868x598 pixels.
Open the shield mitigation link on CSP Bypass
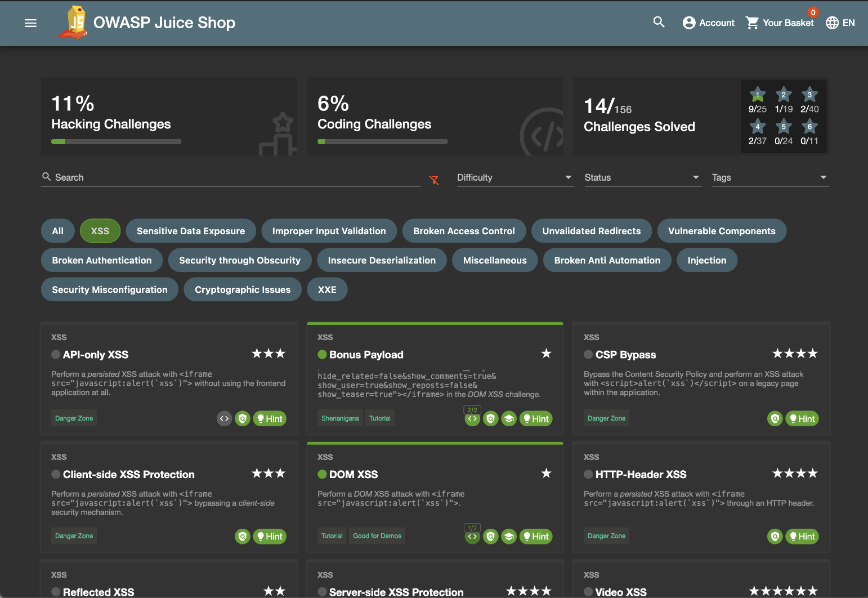pos(775,418)
